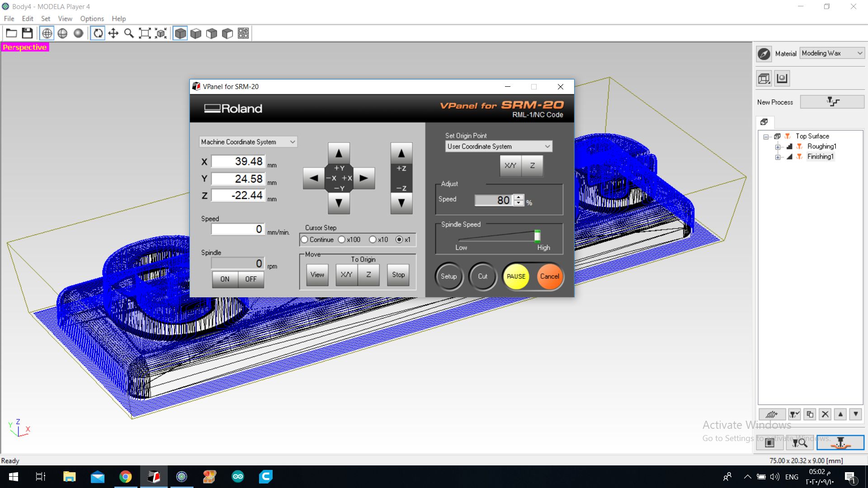Click the Setup button in VPanel
The width and height of the screenshot is (868, 488).
(448, 276)
